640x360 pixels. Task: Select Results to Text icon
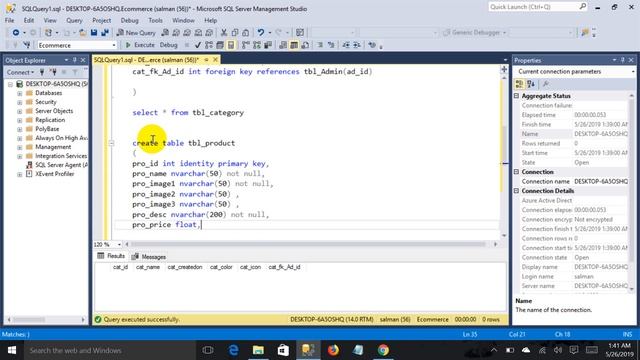pyautogui.click(x=283, y=45)
